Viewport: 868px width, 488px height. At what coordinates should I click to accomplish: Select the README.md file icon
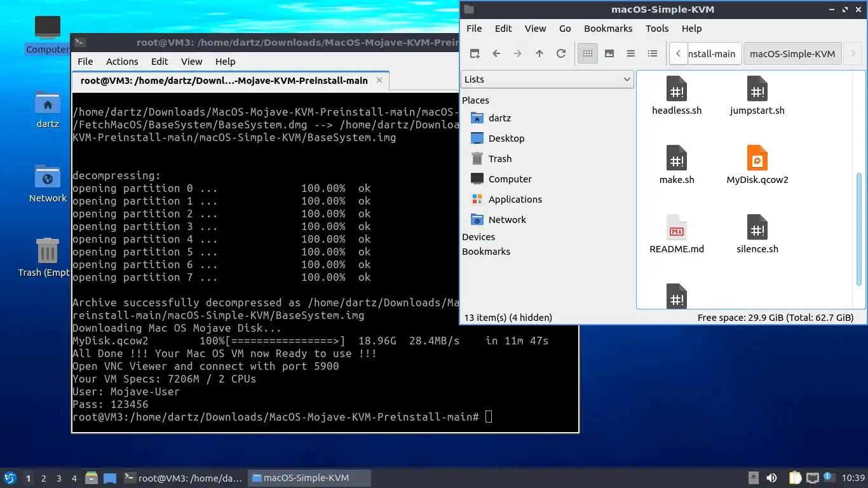pos(677,227)
